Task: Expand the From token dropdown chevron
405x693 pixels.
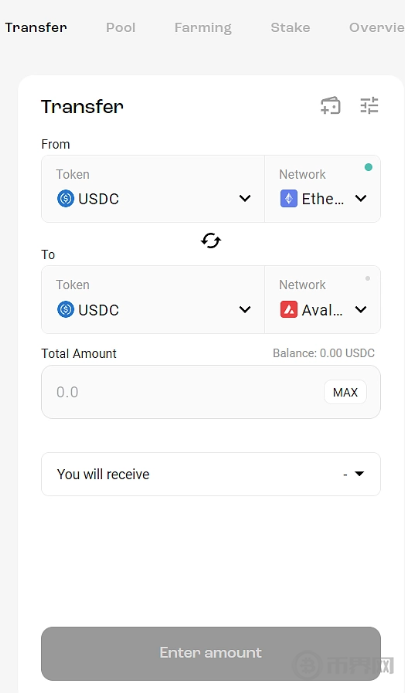Action: (x=245, y=198)
